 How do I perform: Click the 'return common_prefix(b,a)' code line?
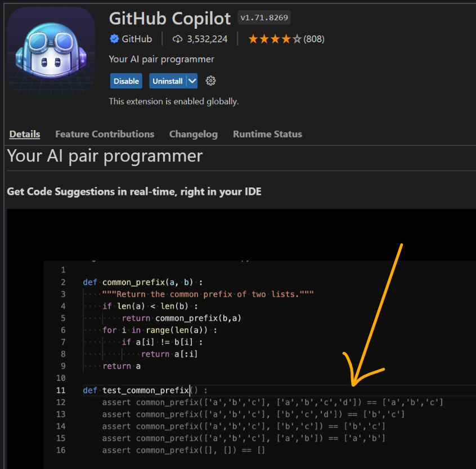point(181,318)
